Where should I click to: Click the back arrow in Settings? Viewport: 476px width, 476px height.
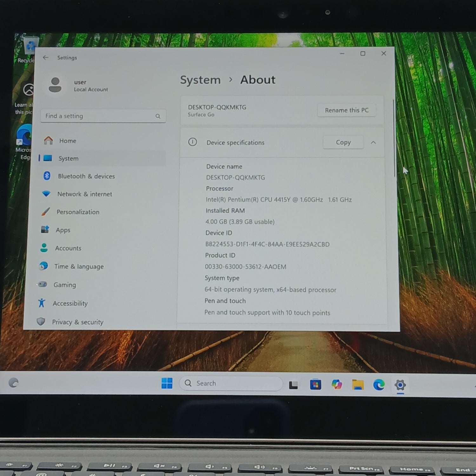tap(46, 57)
